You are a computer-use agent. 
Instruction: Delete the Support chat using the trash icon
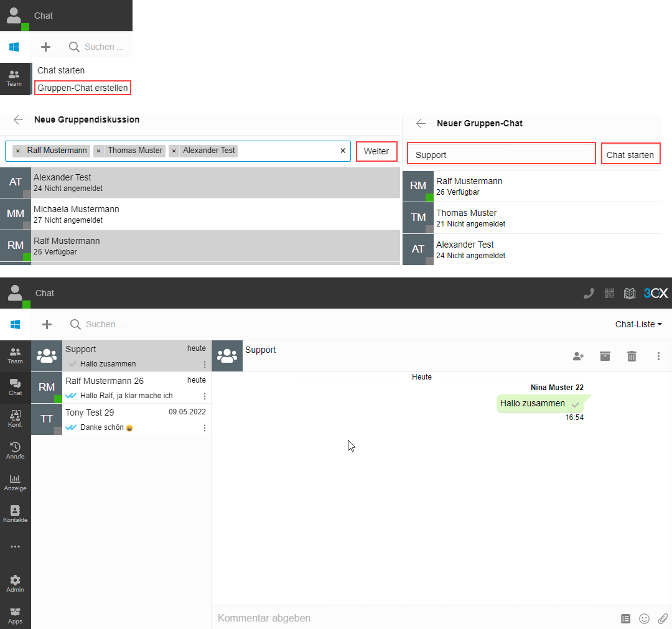(632, 356)
